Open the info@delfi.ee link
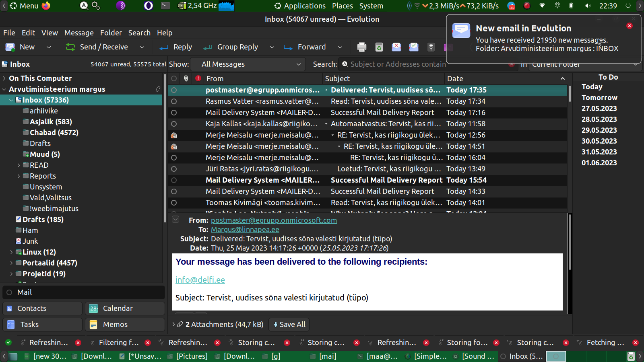This screenshot has width=644, height=362. [200, 280]
